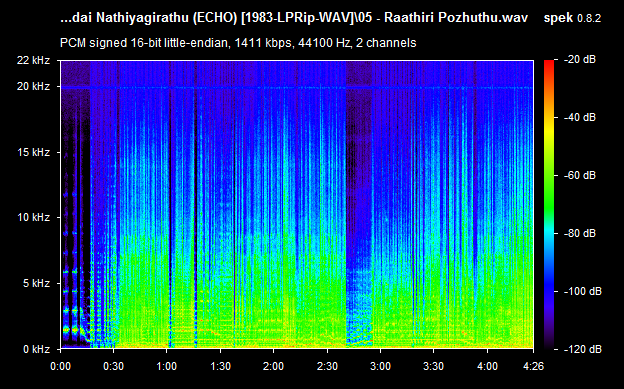The image size is (624, 389).
Task: Click the -20 dB legend label
Action: tap(580, 60)
